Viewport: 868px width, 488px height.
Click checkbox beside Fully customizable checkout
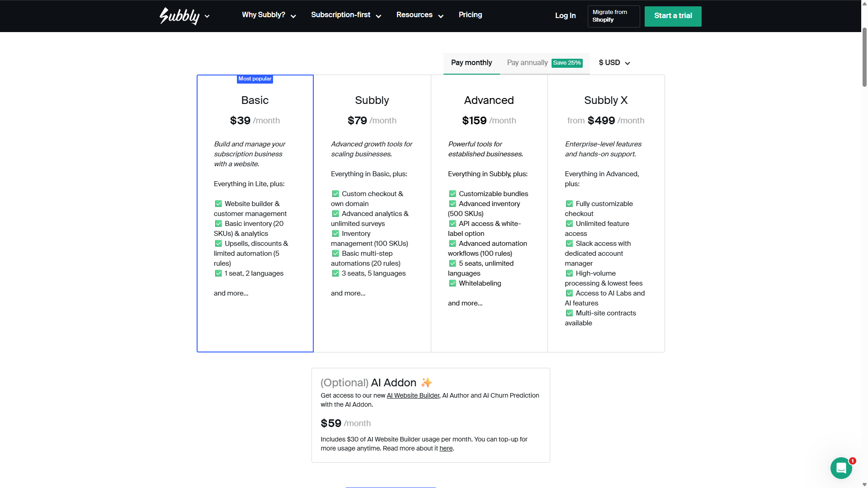pos(569,204)
